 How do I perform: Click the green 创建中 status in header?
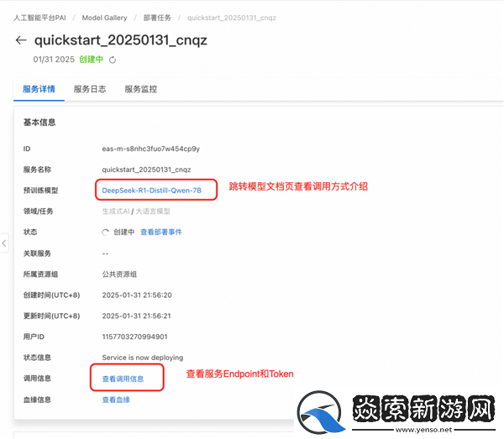[92, 60]
